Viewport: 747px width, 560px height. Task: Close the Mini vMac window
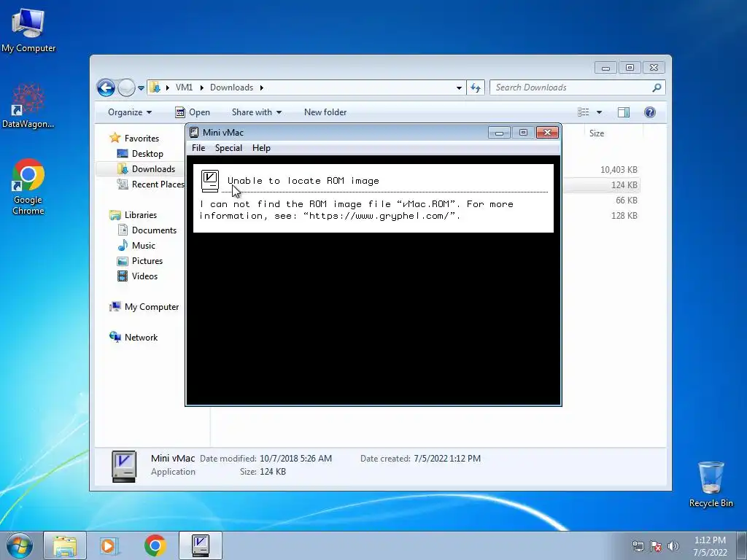click(547, 133)
